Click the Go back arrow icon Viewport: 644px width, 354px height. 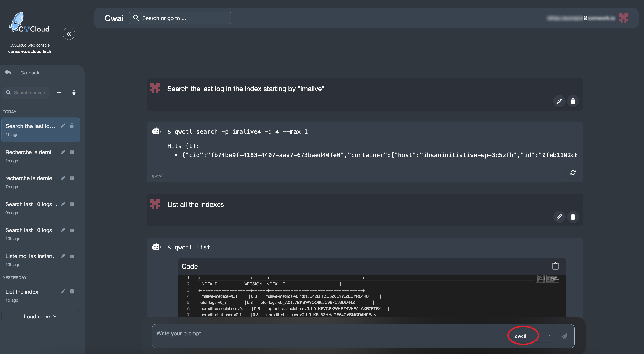click(8, 73)
